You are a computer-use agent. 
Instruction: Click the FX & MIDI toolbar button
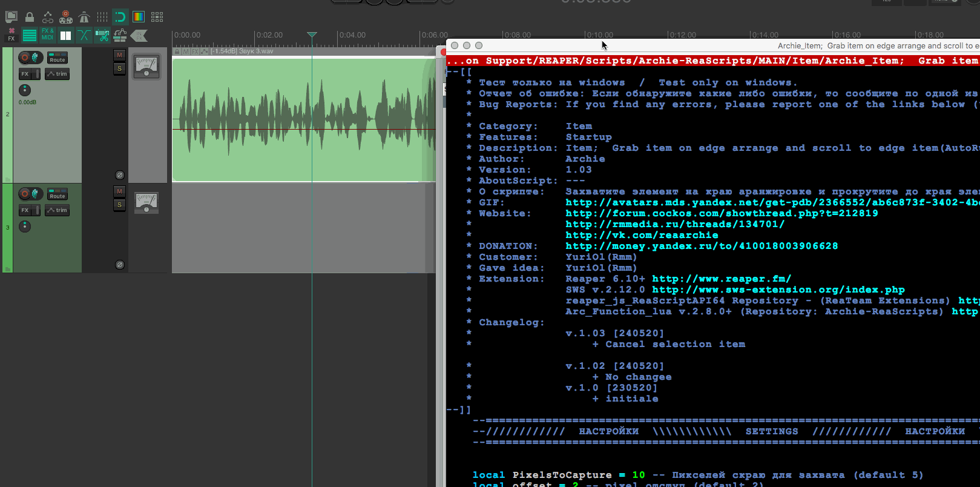click(x=47, y=35)
